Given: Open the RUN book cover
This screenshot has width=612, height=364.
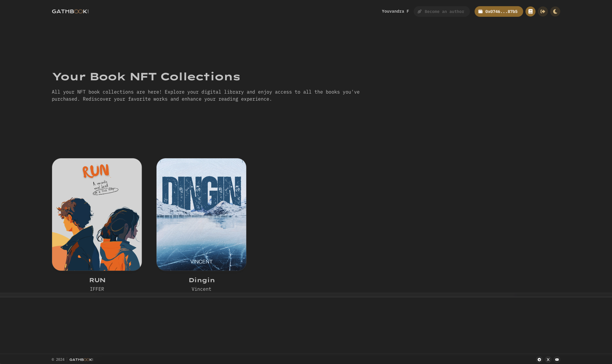Looking at the screenshot, I should coord(97,215).
